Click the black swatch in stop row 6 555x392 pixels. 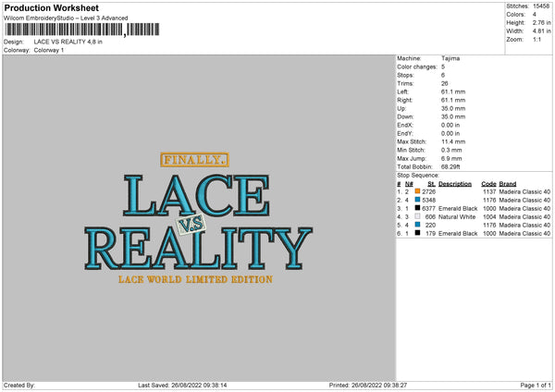pos(418,233)
